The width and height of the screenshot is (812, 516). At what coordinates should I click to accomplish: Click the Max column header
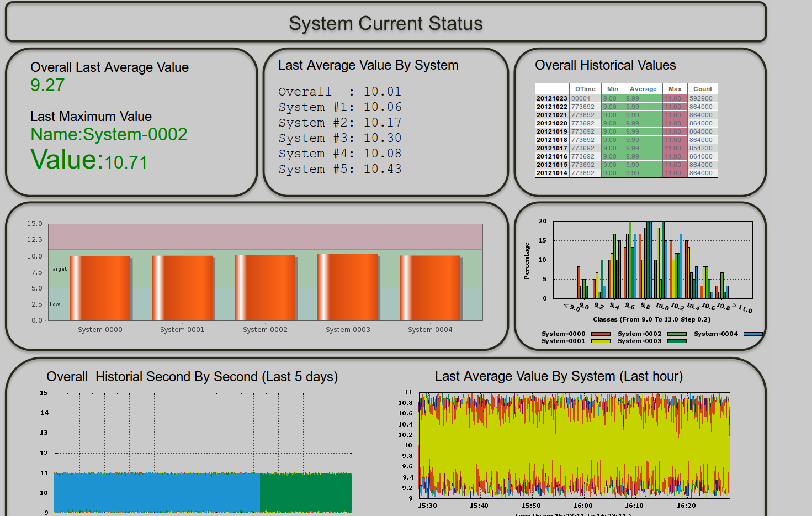pyautogui.click(x=675, y=89)
